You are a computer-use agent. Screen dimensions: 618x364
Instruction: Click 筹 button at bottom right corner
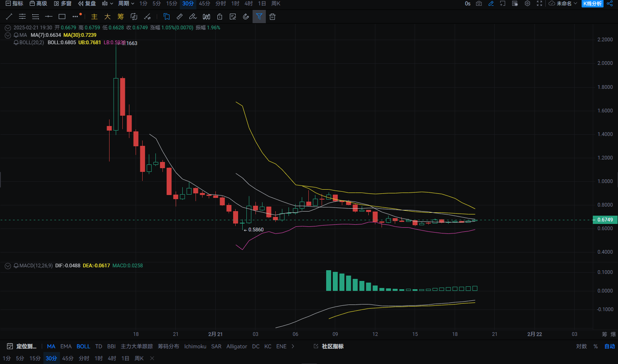tap(604, 334)
